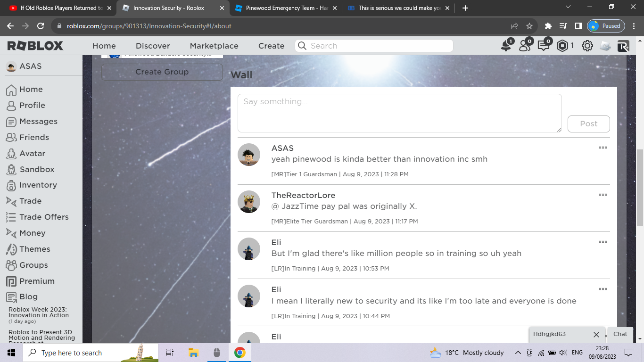Screen dimensions: 644x362
Task: Open the Chrome side panel icon
Action: 578,26
